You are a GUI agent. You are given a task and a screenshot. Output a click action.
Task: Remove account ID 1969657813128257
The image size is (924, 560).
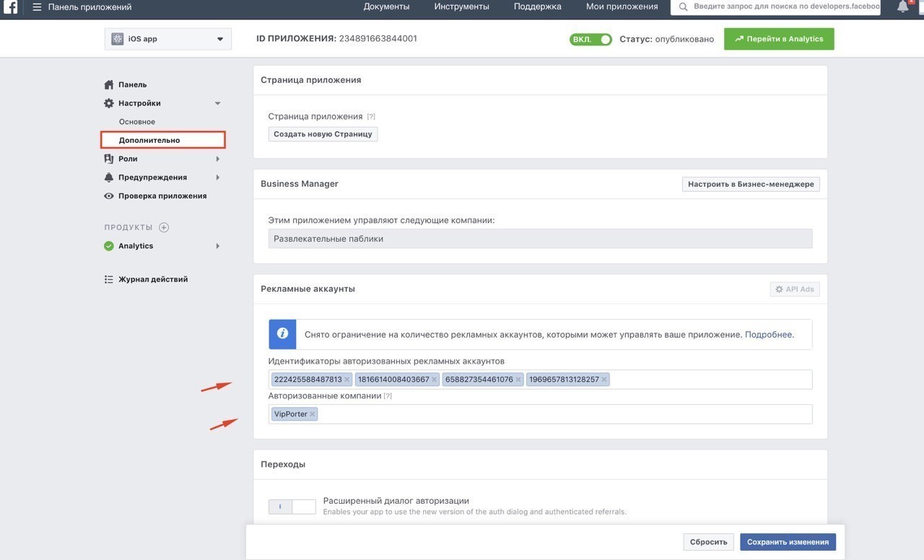604,380
